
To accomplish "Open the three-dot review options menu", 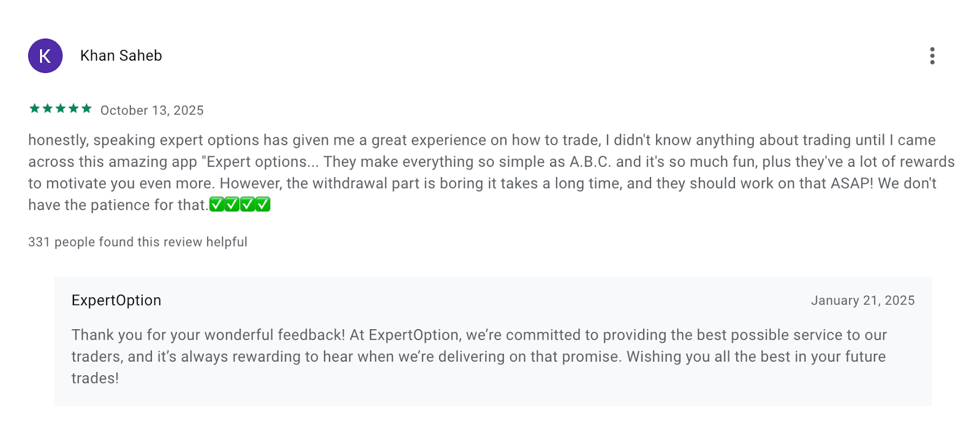I will (x=932, y=56).
